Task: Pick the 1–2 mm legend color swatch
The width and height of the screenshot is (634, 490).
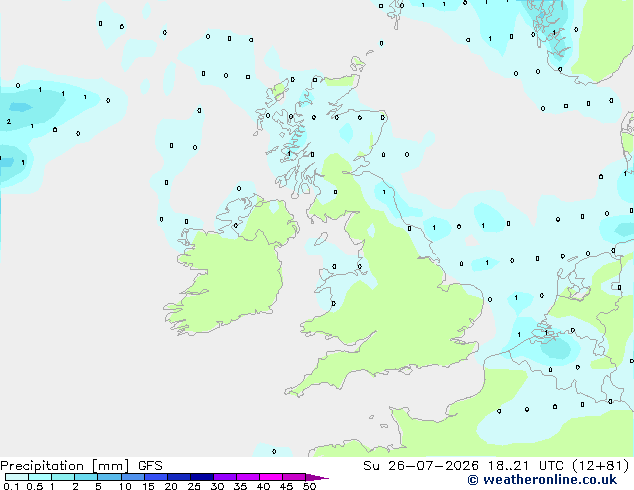Action: click(63, 477)
